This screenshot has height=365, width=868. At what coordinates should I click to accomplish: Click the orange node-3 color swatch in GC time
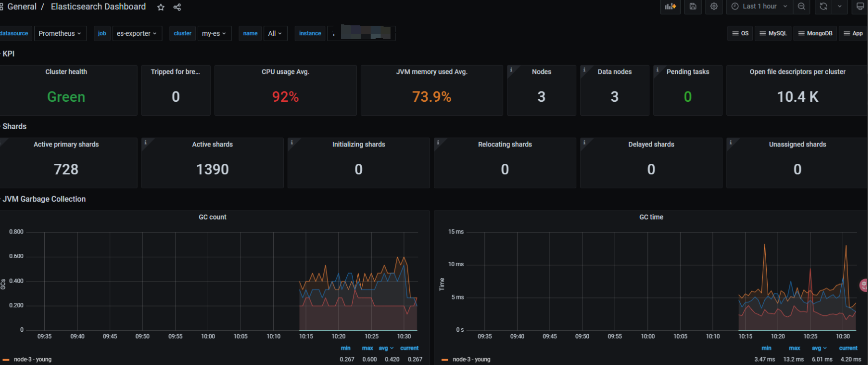pyautogui.click(x=445, y=360)
